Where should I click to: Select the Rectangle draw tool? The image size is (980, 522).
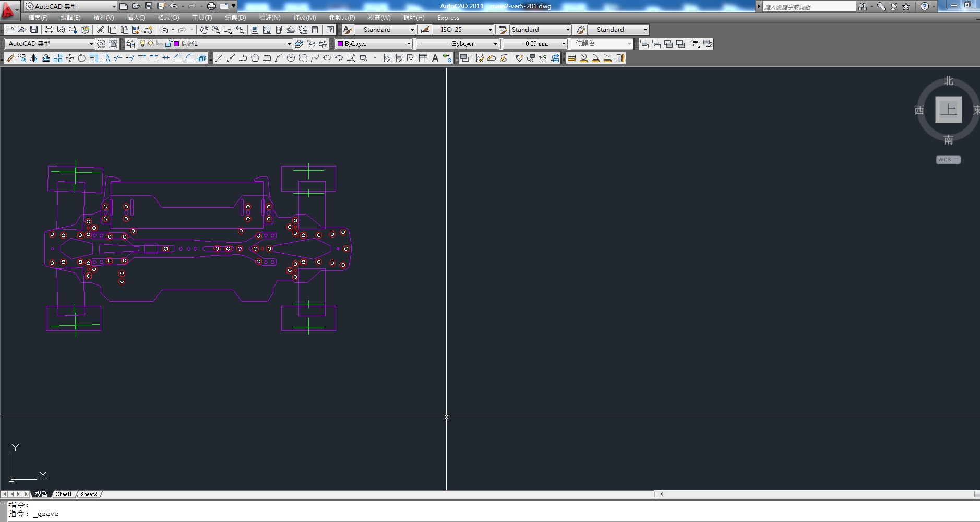tap(267, 58)
